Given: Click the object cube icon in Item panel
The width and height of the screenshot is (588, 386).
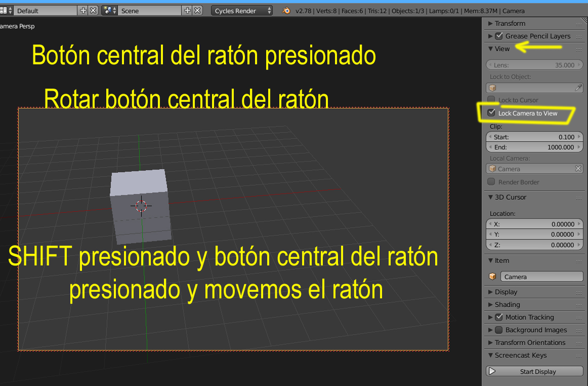Looking at the screenshot, I should pyautogui.click(x=492, y=277).
